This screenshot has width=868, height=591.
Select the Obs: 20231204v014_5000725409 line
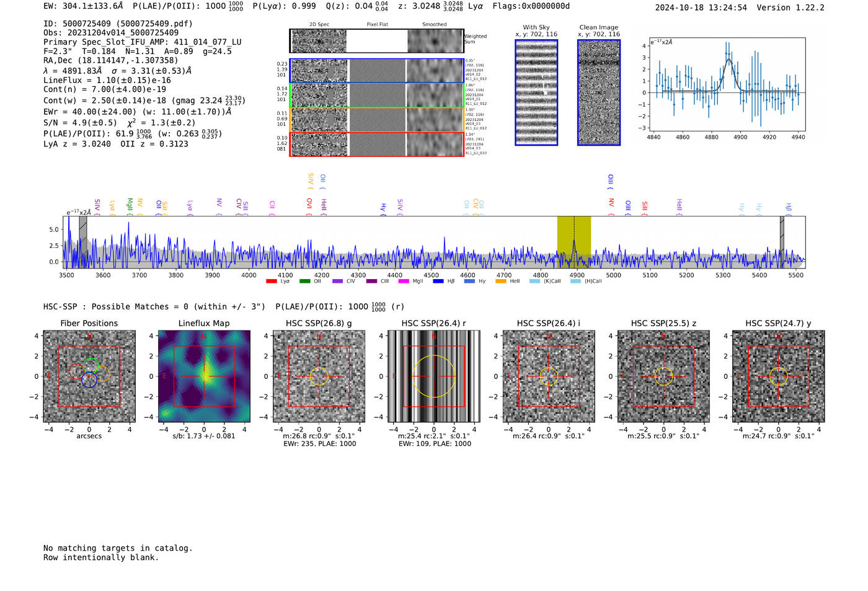[x=111, y=32]
